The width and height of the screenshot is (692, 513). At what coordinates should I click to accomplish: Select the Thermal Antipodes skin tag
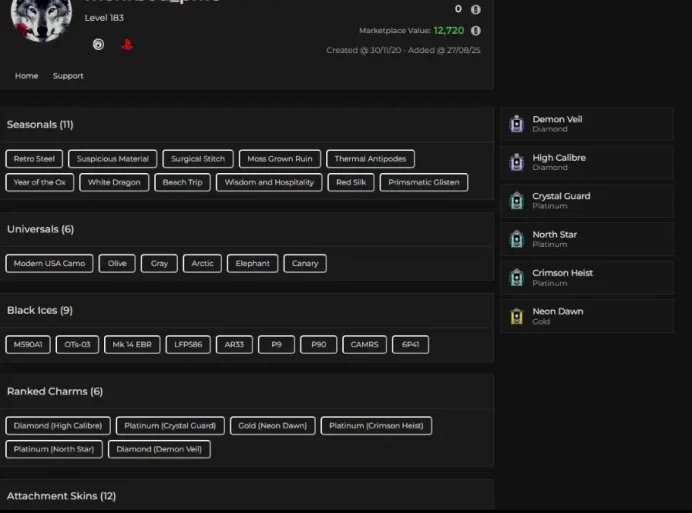[370, 159]
